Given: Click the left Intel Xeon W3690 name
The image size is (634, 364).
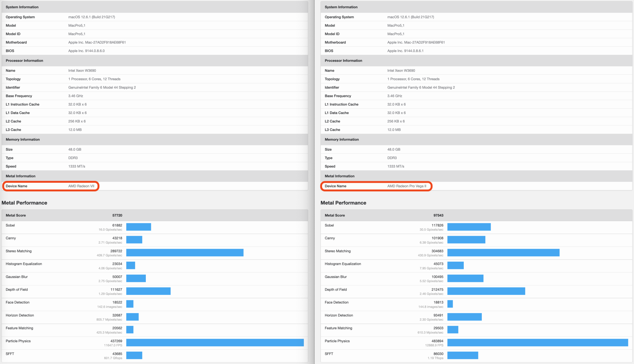Looking at the screenshot, I should click(82, 71).
